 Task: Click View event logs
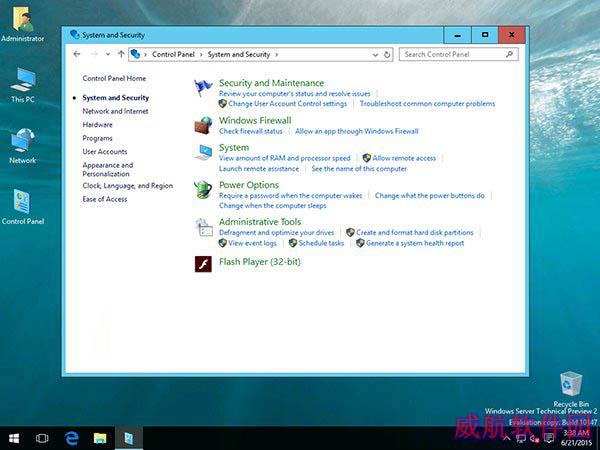tap(252, 243)
